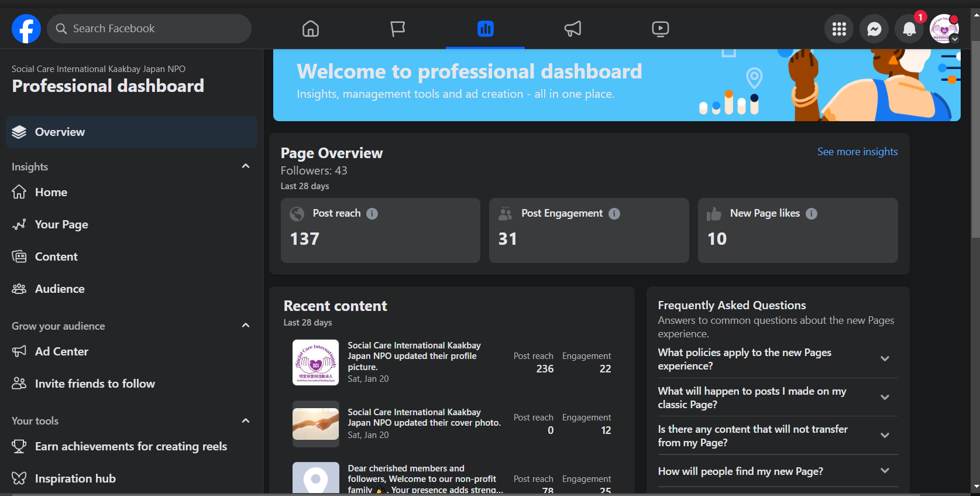
Task: Click the Overview layers icon in sidebar
Action: pos(19,132)
